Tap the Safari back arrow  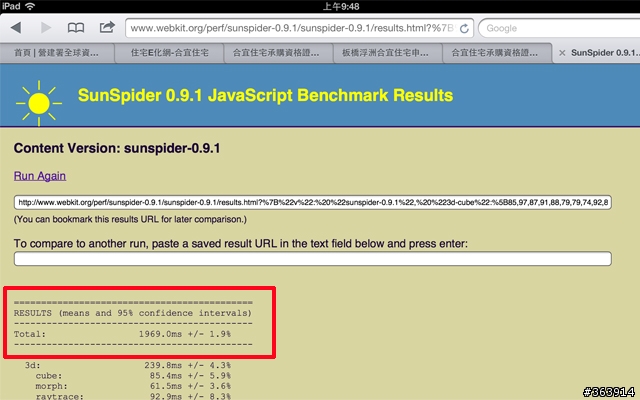pyautogui.click(x=16, y=28)
